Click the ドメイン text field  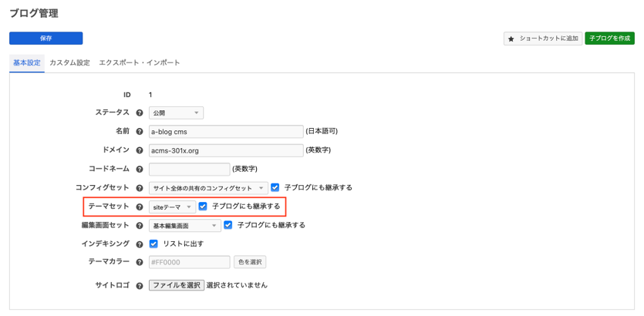pyautogui.click(x=225, y=150)
